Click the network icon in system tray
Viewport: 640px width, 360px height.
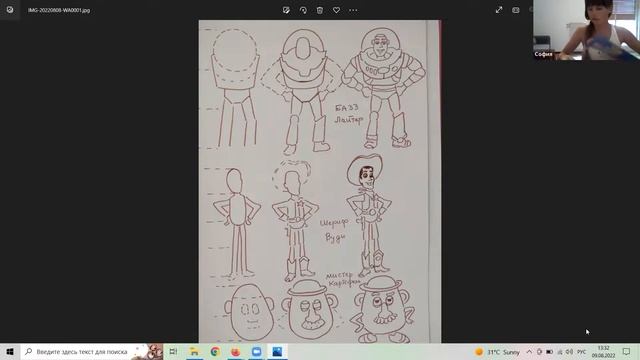point(560,351)
